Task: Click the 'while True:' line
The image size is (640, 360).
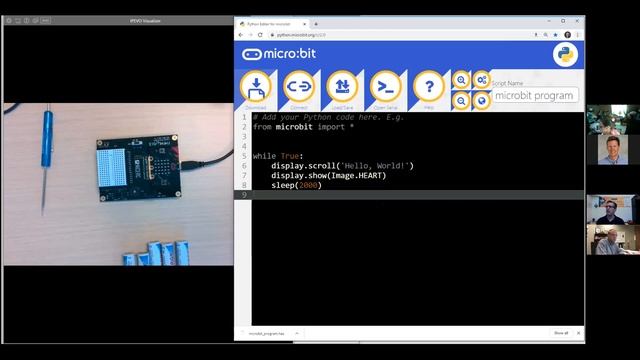Action: pyautogui.click(x=278, y=156)
